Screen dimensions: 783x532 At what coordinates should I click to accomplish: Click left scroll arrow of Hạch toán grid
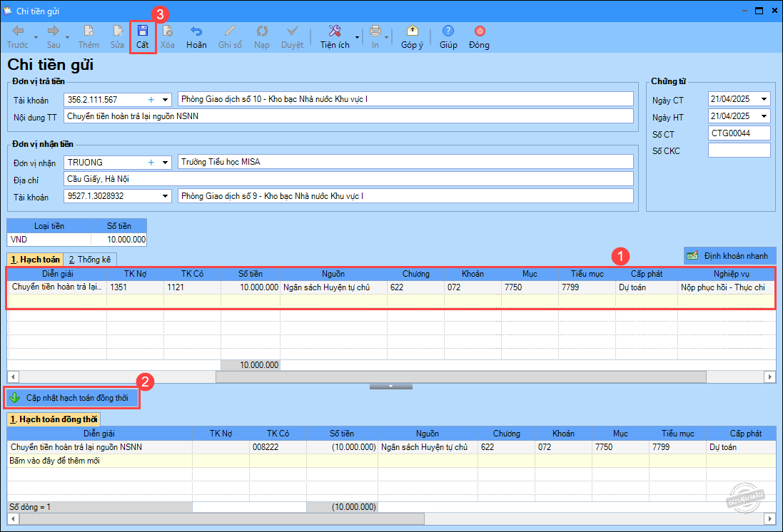pyautogui.click(x=13, y=377)
